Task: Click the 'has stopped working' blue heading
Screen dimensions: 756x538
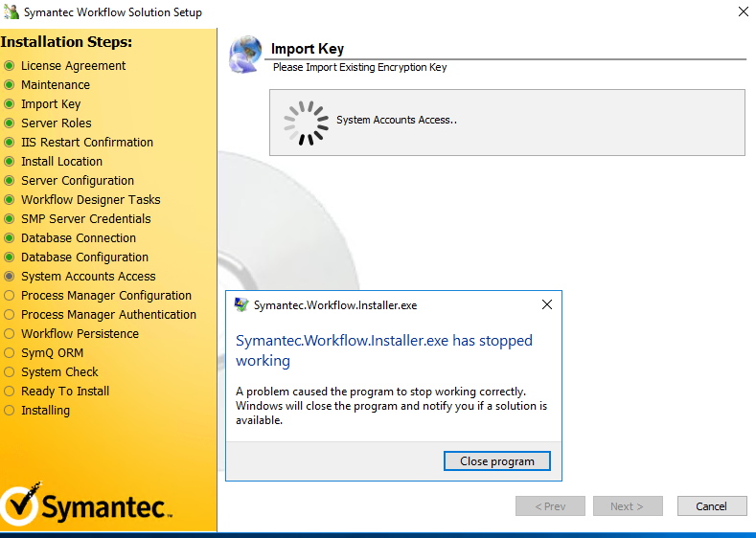Action: 384,350
